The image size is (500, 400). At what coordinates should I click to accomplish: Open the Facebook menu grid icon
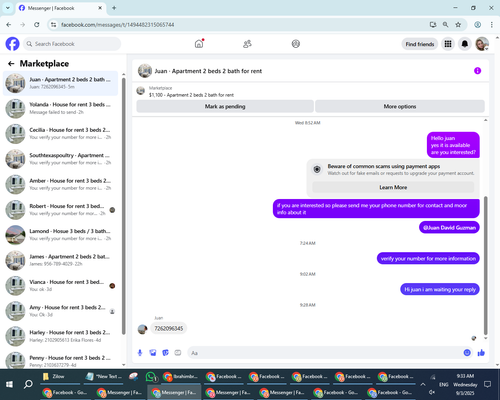pos(448,44)
